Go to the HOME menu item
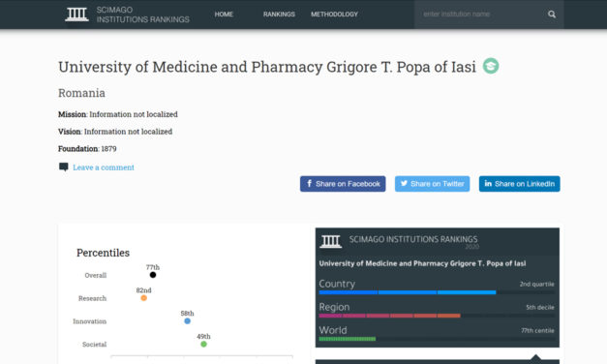This screenshot has height=364, width=607. coord(224,15)
